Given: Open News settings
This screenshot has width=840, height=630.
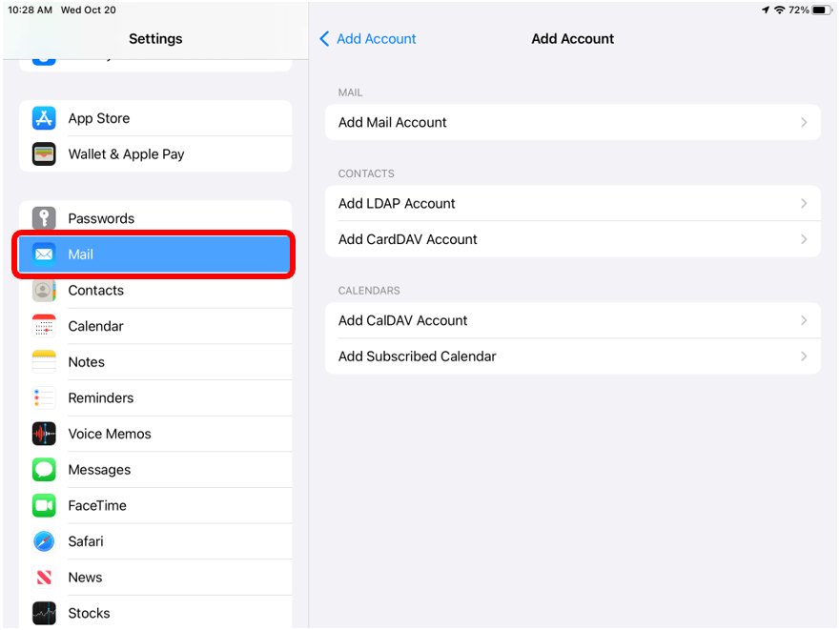Looking at the screenshot, I should point(155,578).
